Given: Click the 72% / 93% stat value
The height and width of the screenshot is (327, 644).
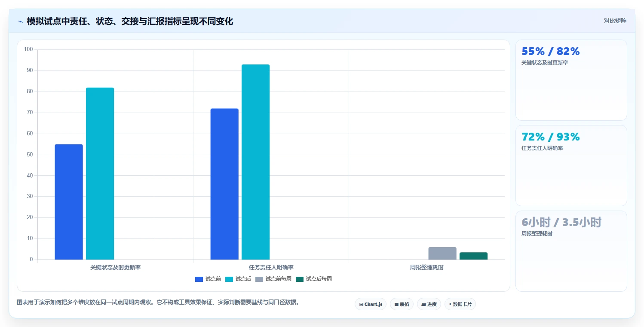Looking at the screenshot, I should click(550, 137).
